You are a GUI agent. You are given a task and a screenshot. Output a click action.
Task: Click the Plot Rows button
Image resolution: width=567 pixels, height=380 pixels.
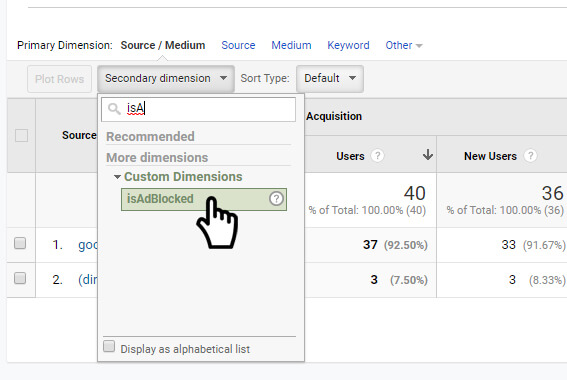click(59, 79)
